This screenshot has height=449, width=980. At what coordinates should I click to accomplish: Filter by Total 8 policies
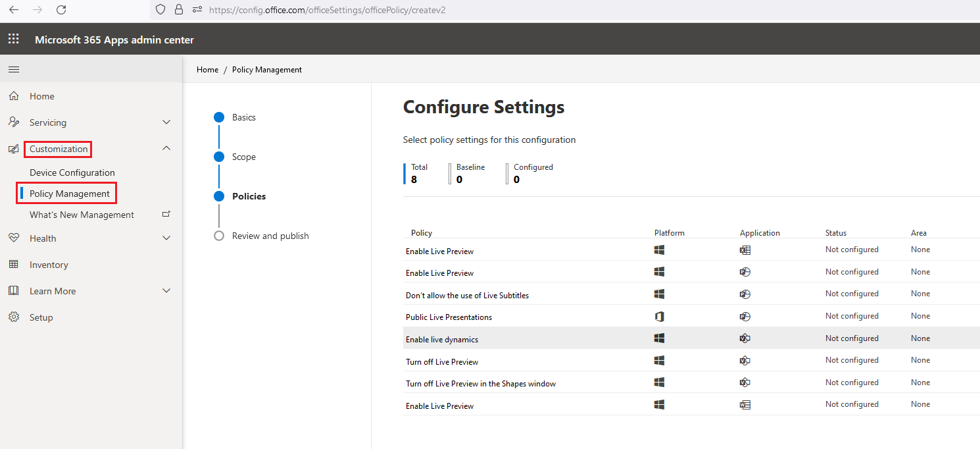pyautogui.click(x=416, y=174)
